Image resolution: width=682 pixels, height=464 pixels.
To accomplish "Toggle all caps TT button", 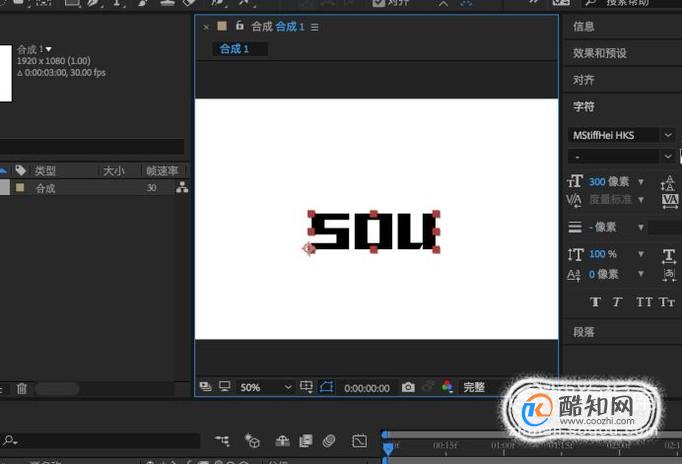I will [x=644, y=302].
